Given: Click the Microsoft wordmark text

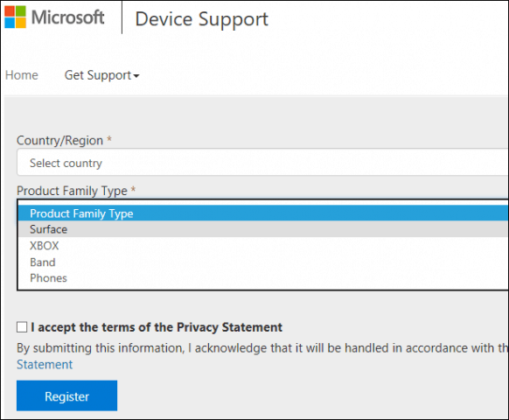Looking at the screenshot, I should [68, 17].
